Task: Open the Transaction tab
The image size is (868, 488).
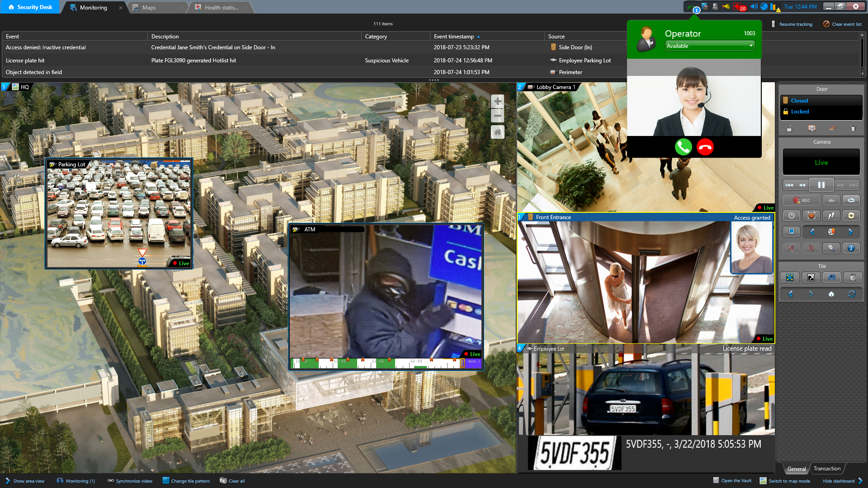Action: pyautogui.click(x=827, y=469)
